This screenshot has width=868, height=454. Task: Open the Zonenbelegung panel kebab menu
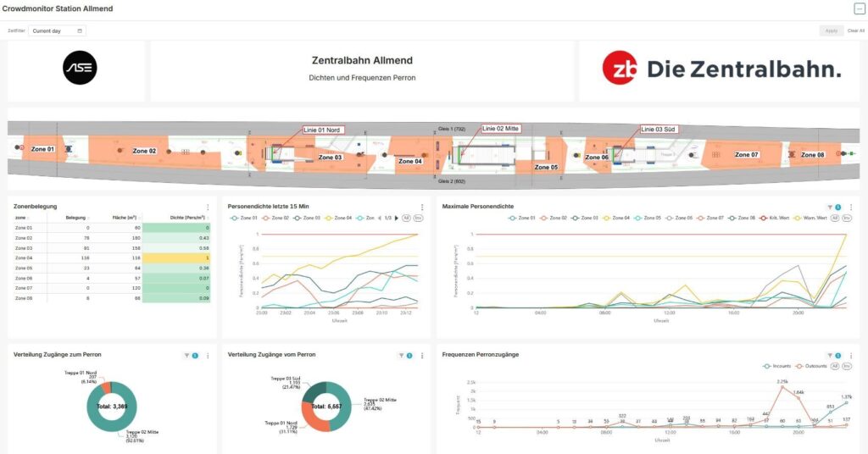click(x=209, y=207)
